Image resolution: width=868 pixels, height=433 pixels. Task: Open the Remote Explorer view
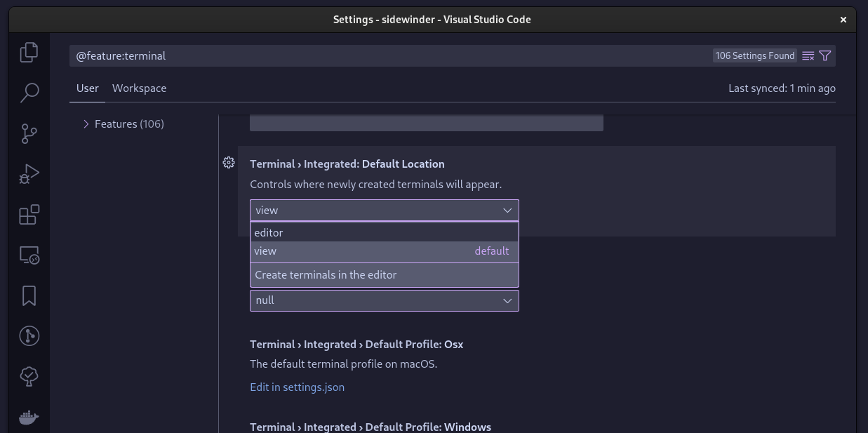28,255
